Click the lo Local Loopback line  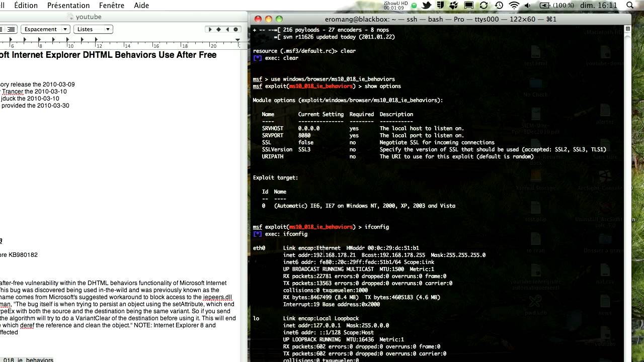click(306, 318)
